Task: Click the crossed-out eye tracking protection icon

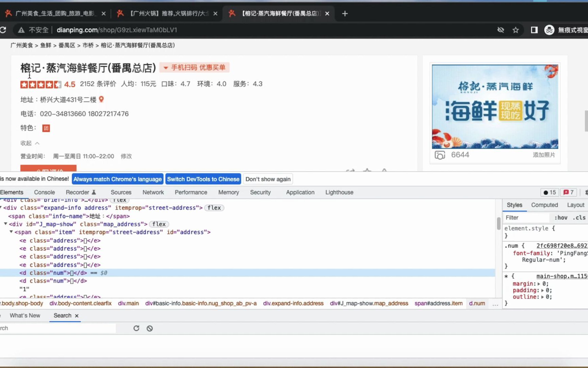Action: [501, 30]
